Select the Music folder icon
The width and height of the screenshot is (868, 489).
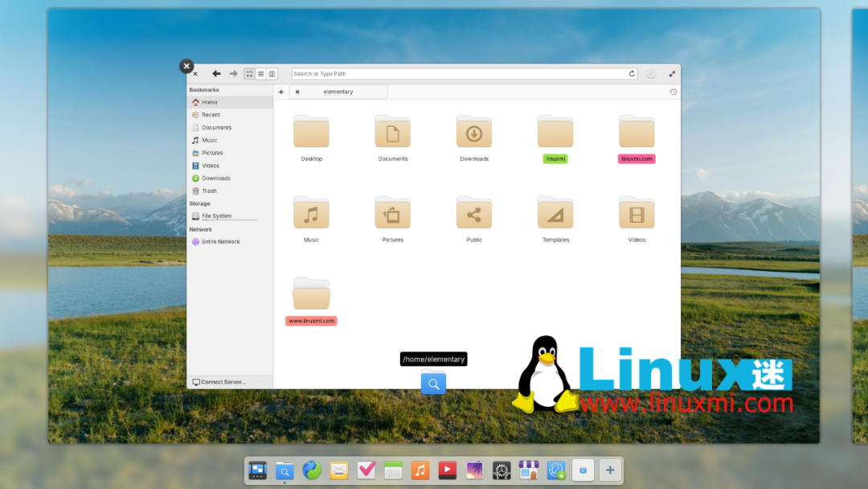311,212
